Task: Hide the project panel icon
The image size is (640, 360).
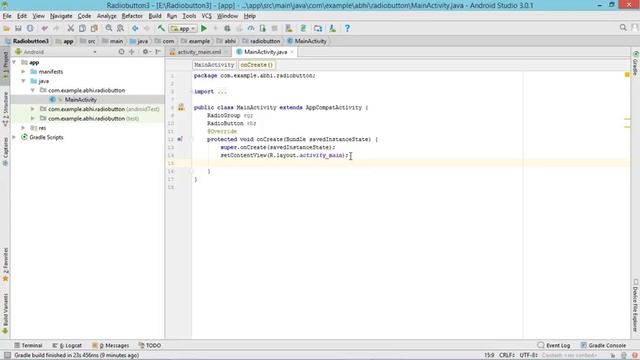Action: [158, 52]
